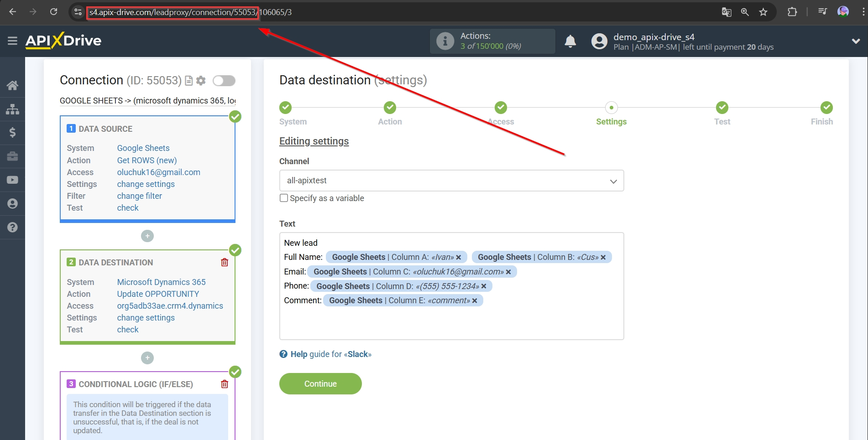
Task: Remove the Column C email tag
Action: 508,272
